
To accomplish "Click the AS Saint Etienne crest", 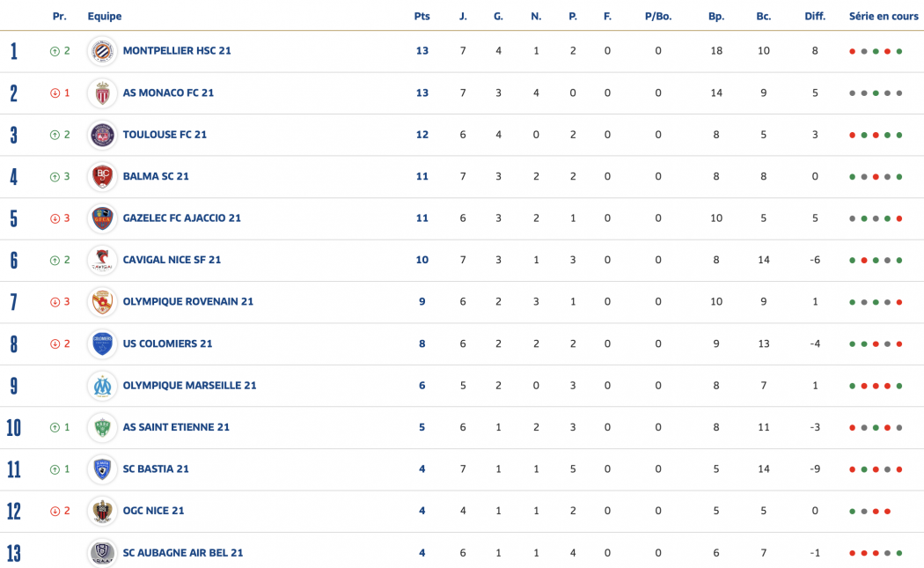I will pyautogui.click(x=102, y=427).
